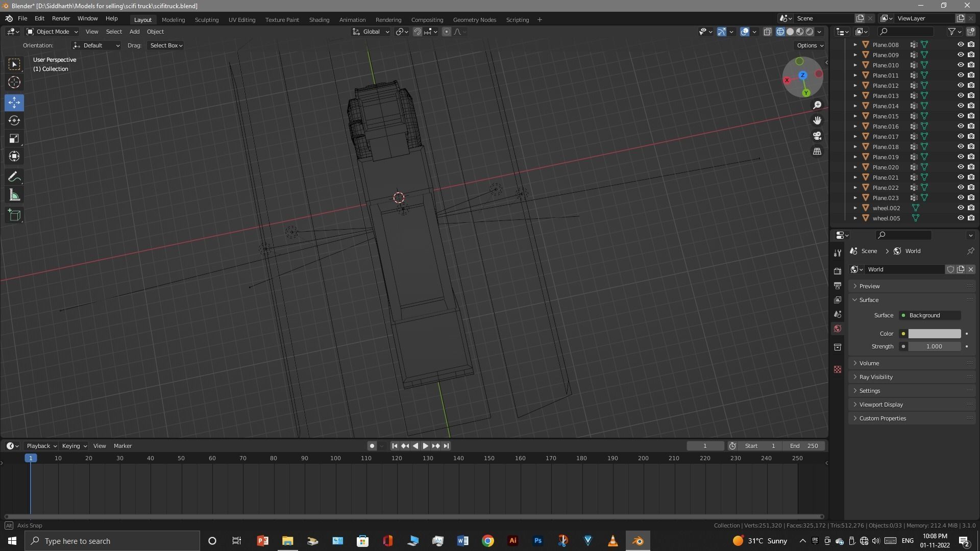Choose the Measure tool

pos(14,195)
